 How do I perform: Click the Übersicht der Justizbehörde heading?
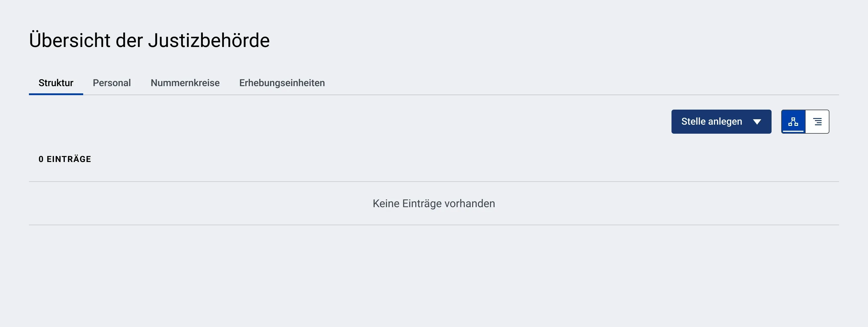[149, 40]
